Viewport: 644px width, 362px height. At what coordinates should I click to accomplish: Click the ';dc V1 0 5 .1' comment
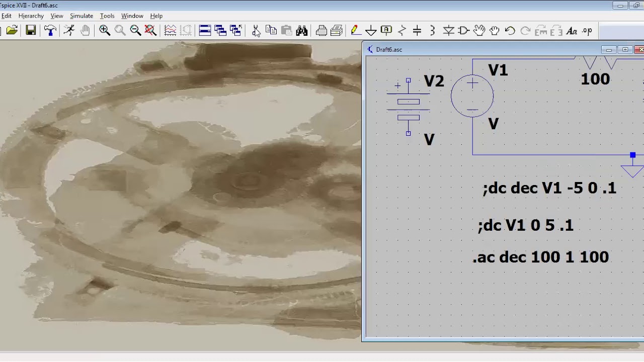[x=526, y=225]
